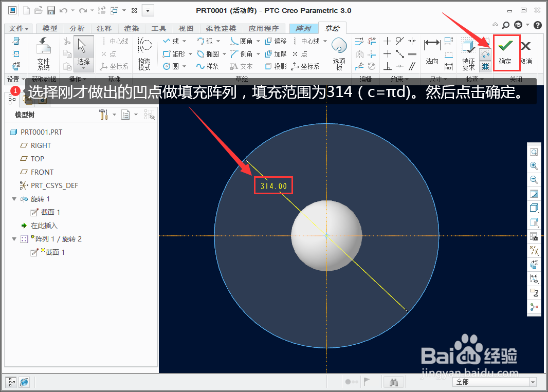Apply the perpendicular constraint
Screen dimensions: 548x392
387,66
